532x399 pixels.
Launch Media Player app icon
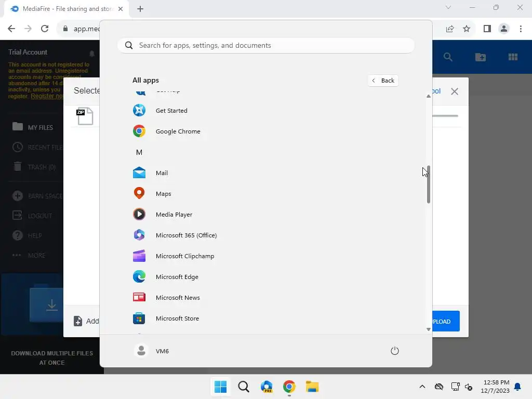[139, 215]
